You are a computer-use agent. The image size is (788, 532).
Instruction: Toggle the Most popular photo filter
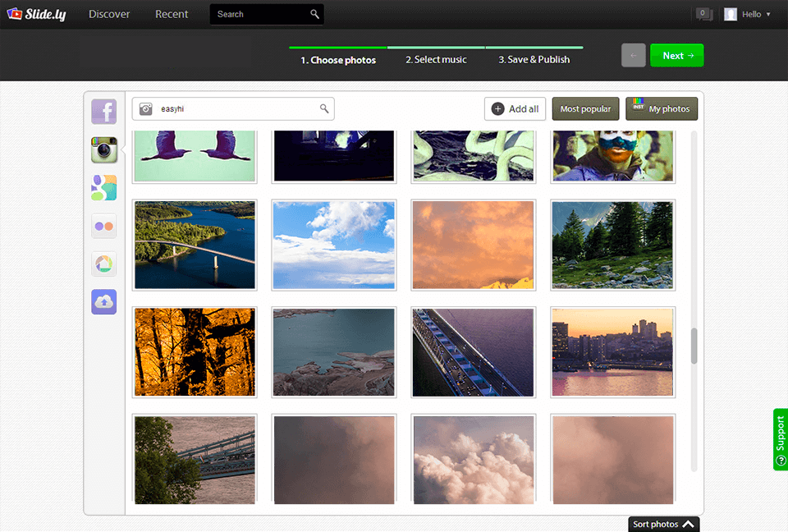585,108
